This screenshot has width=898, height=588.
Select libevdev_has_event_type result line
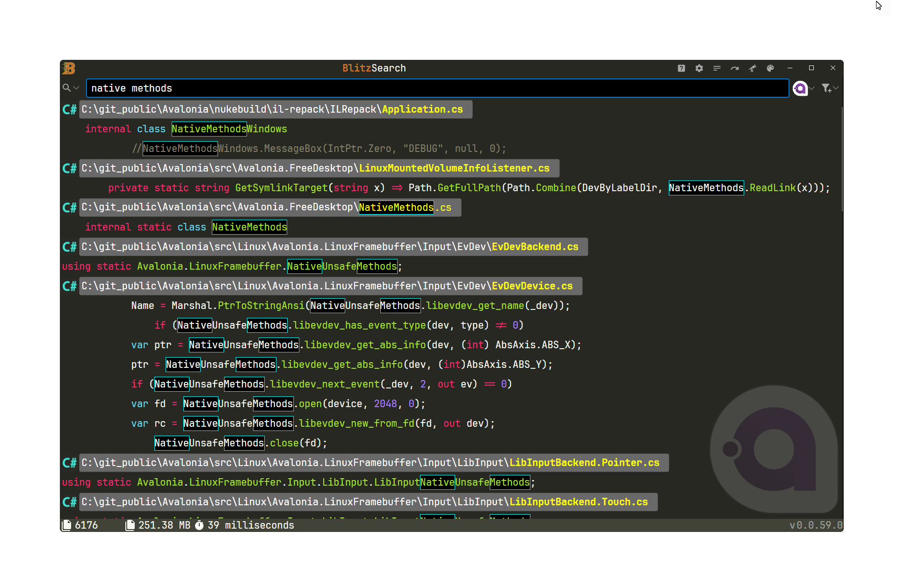point(339,325)
